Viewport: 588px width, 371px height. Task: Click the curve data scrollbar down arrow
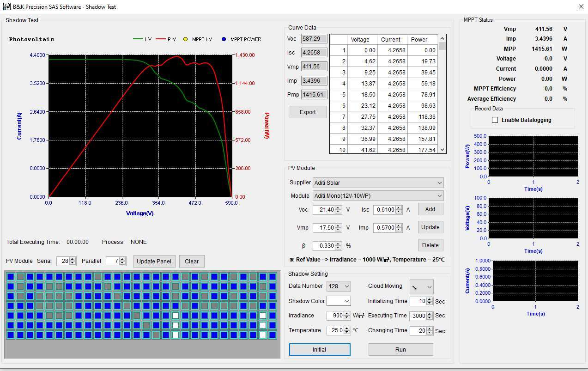[x=443, y=150]
